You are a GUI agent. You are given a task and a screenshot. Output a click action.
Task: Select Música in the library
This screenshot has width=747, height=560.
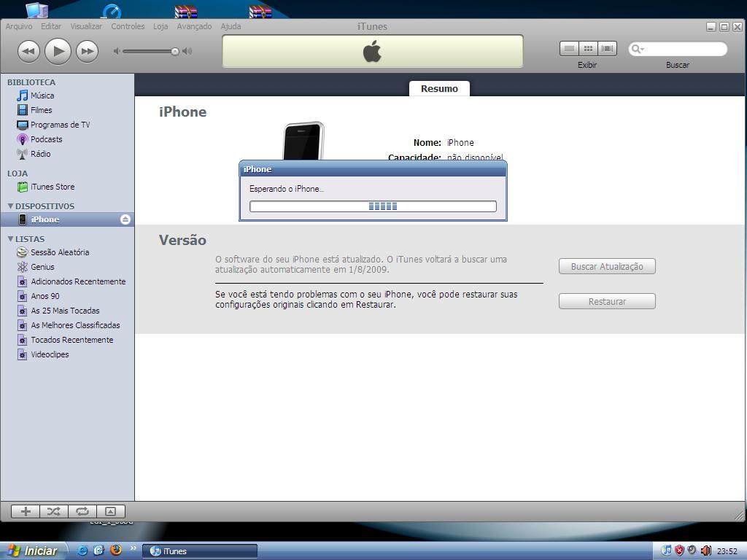pos(42,96)
